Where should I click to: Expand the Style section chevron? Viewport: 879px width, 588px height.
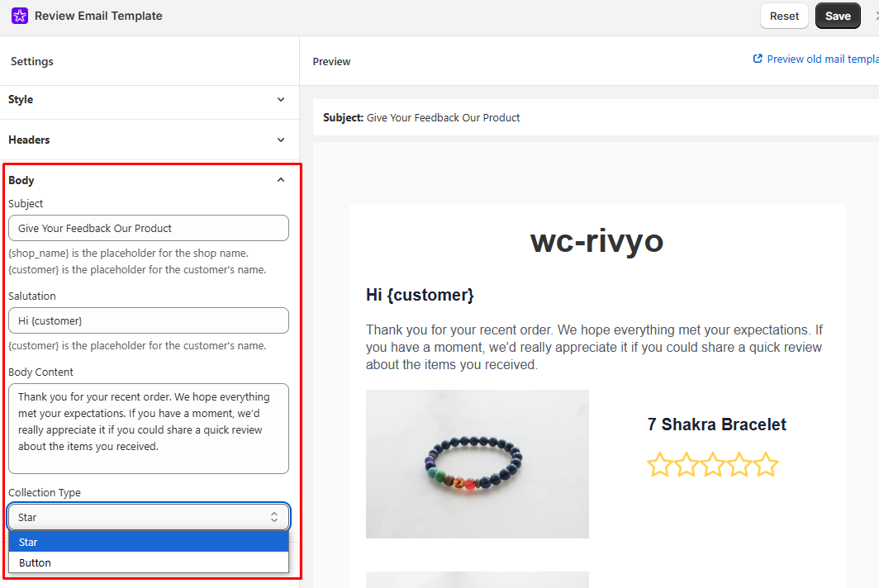pos(281,100)
